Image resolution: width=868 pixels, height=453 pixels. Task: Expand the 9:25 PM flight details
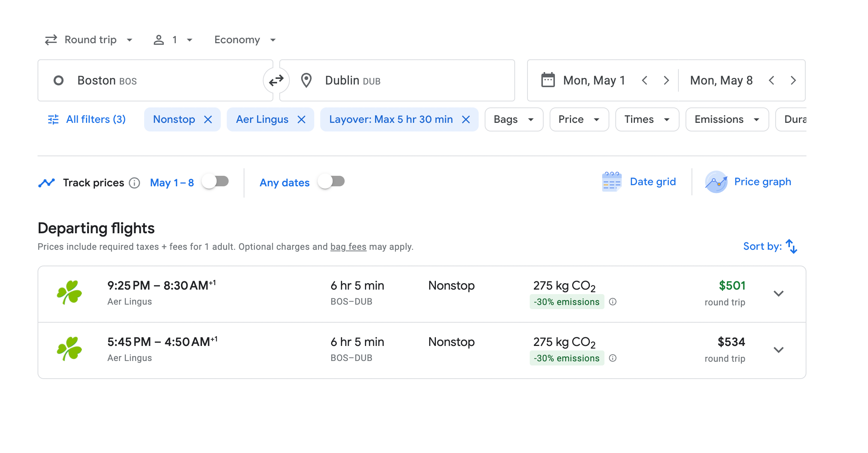coord(779,293)
